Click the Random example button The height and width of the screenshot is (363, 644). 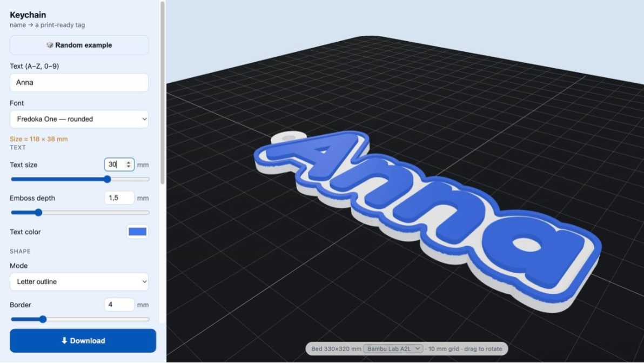79,45
